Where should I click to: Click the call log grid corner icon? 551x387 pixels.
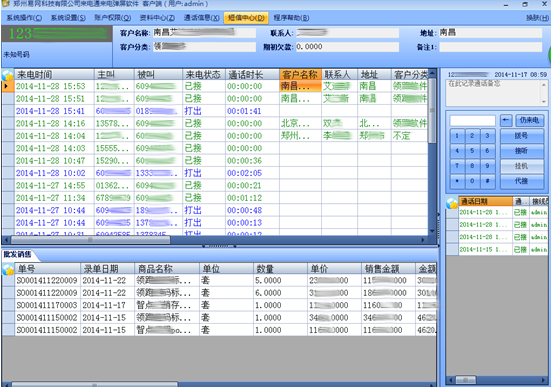(x=8, y=75)
